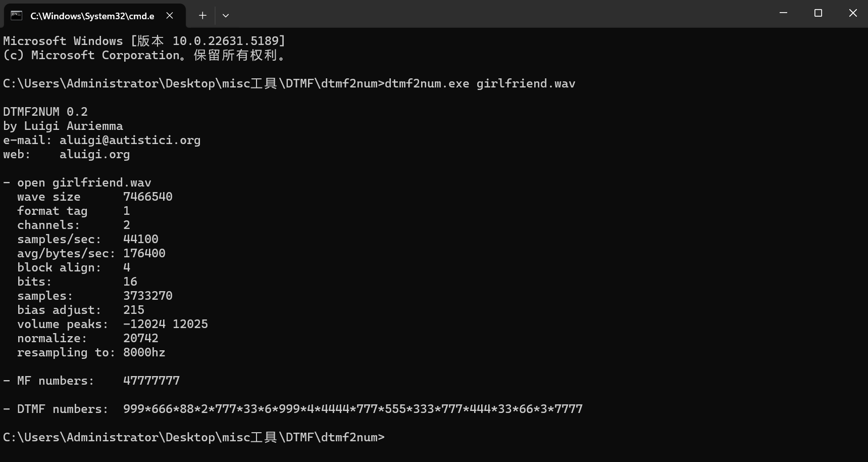Image resolution: width=868 pixels, height=462 pixels.
Task: Click the DTMF numbers output string
Action: pos(352,409)
